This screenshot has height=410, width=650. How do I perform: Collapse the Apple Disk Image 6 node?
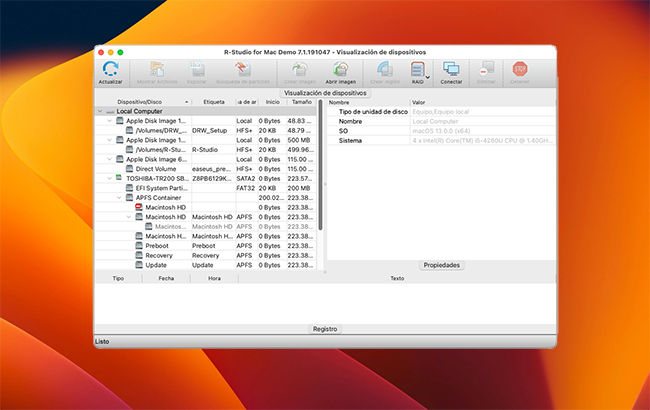coord(109,159)
